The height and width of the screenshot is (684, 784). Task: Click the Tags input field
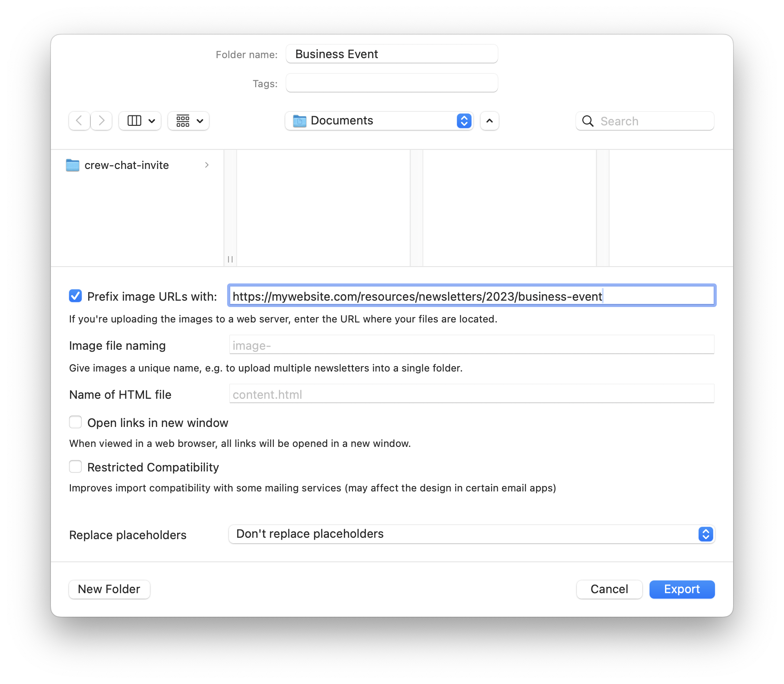(391, 83)
